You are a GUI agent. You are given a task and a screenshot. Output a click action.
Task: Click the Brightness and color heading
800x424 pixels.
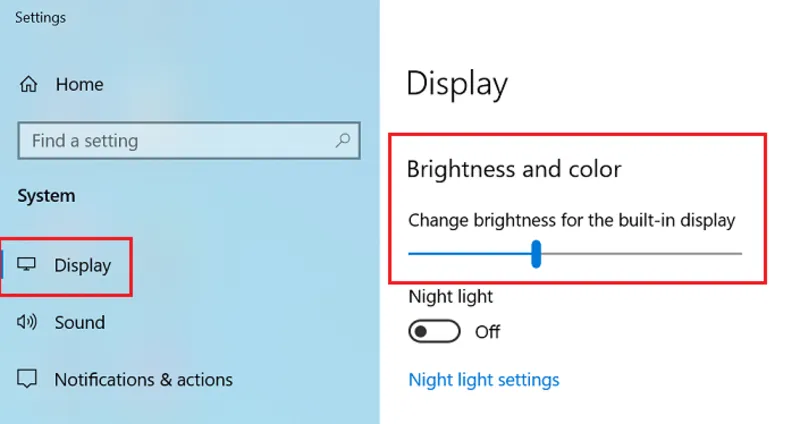pyautogui.click(x=514, y=169)
